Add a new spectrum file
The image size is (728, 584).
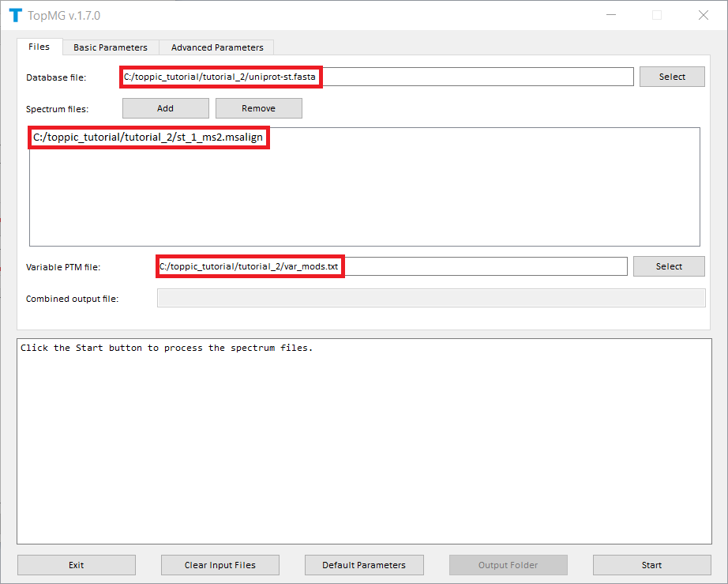click(x=165, y=108)
